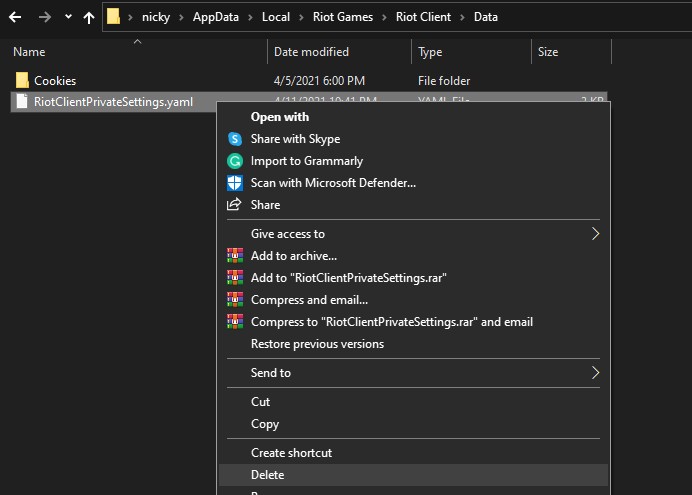Select the Cookies folder name
Screen dimensions: 692x495
(x=55, y=81)
